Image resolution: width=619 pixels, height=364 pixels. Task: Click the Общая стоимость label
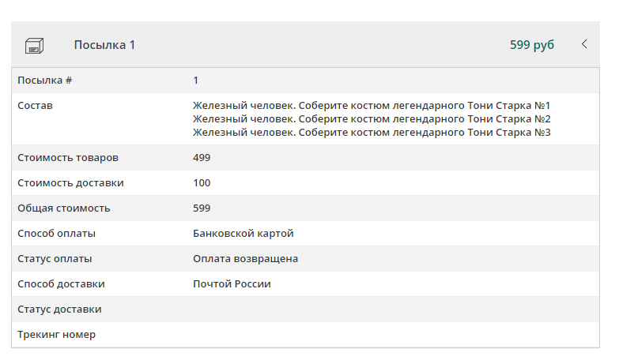point(64,208)
